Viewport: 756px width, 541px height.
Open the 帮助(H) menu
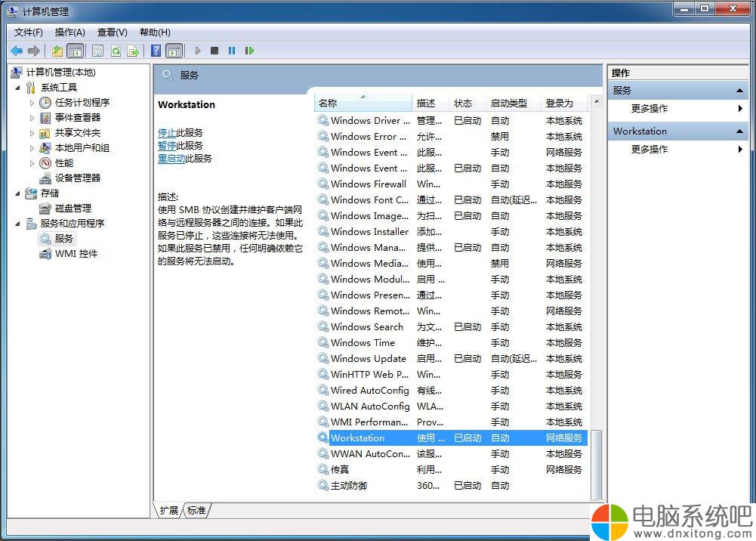[x=155, y=32]
